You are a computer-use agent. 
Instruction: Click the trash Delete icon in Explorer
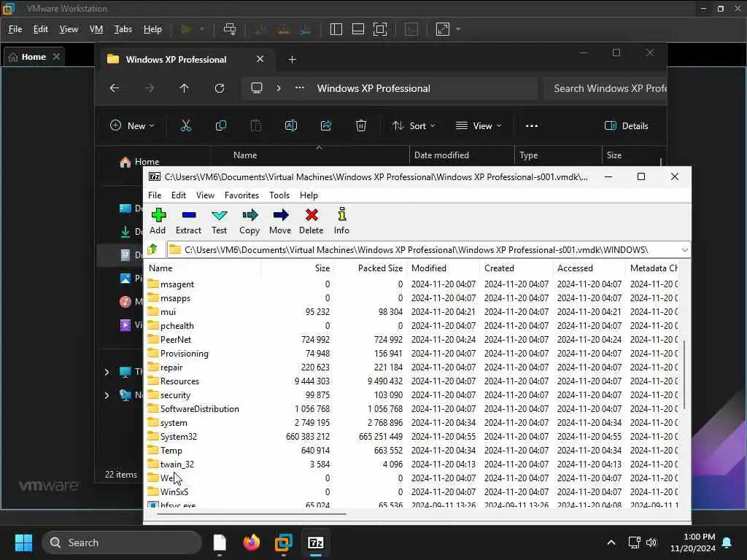[361, 125]
